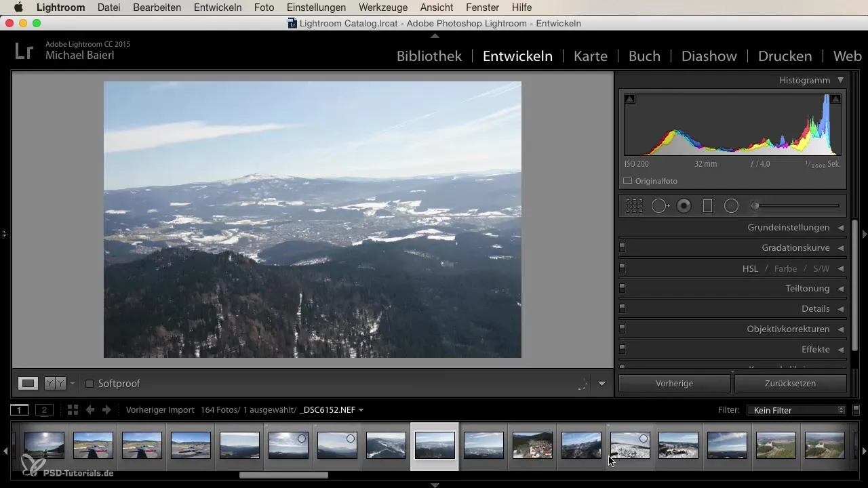This screenshot has height=488, width=868.
Task: Hide the top module picker panel
Action: (x=435, y=35)
